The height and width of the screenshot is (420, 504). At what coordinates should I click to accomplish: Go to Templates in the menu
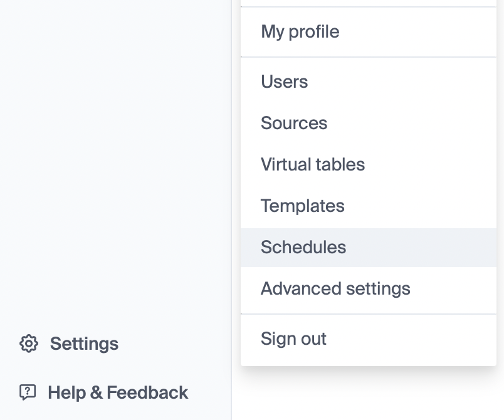(369, 206)
